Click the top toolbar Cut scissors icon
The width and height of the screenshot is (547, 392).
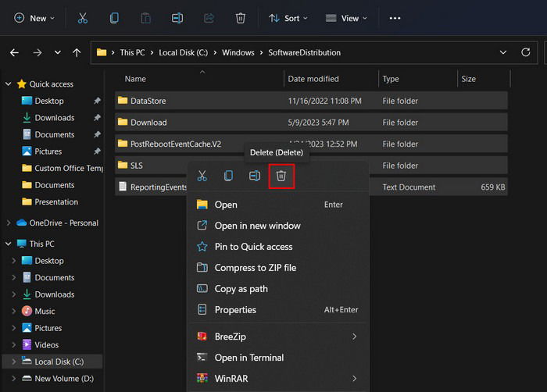(83, 18)
